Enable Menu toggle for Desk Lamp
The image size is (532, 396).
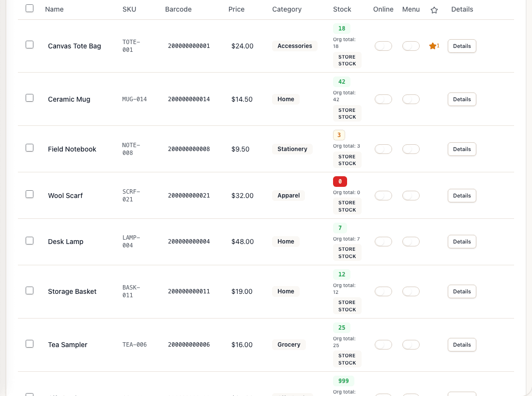(x=411, y=242)
